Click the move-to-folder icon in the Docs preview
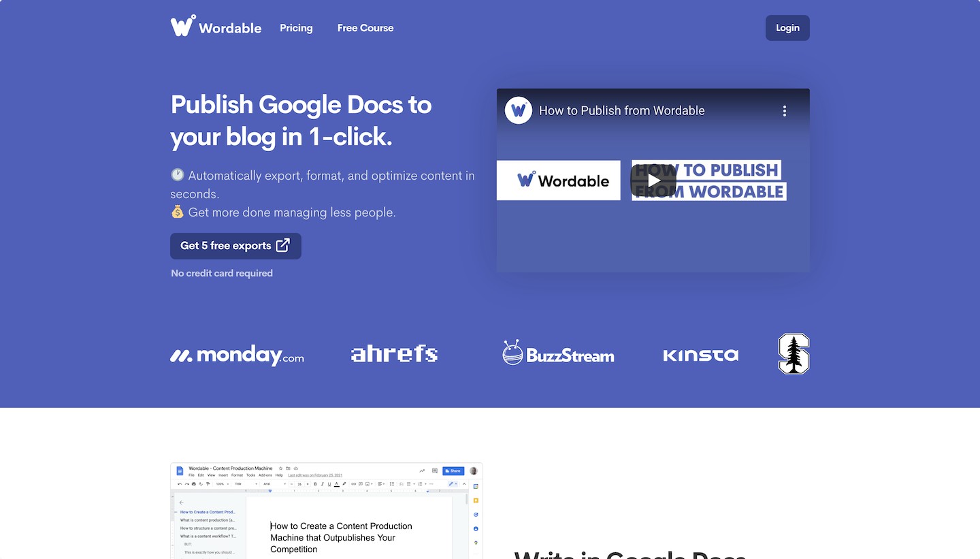 (x=288, y=468)
